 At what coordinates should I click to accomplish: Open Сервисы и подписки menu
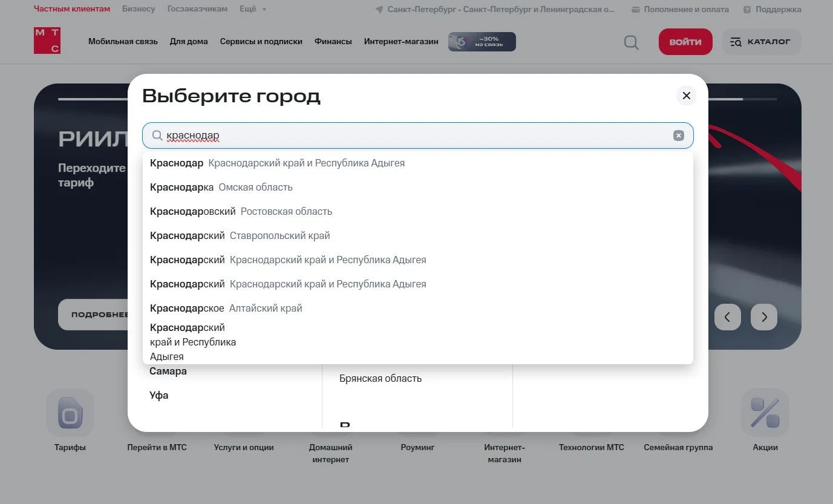point(261,42)
